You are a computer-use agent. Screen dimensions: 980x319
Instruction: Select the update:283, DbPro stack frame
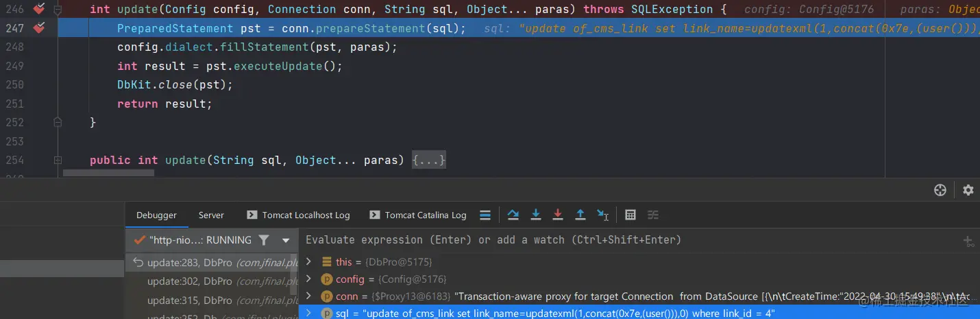click(212, 262)
